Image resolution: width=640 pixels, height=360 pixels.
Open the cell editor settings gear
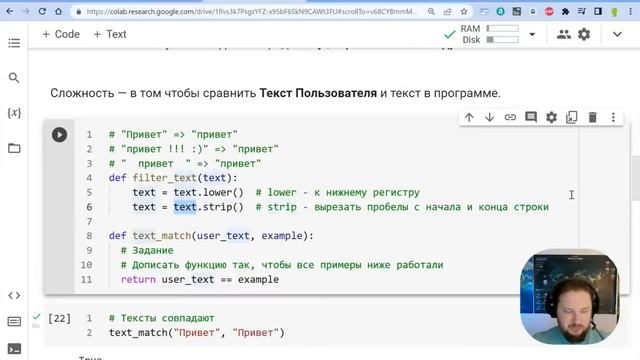pos(551,118)
